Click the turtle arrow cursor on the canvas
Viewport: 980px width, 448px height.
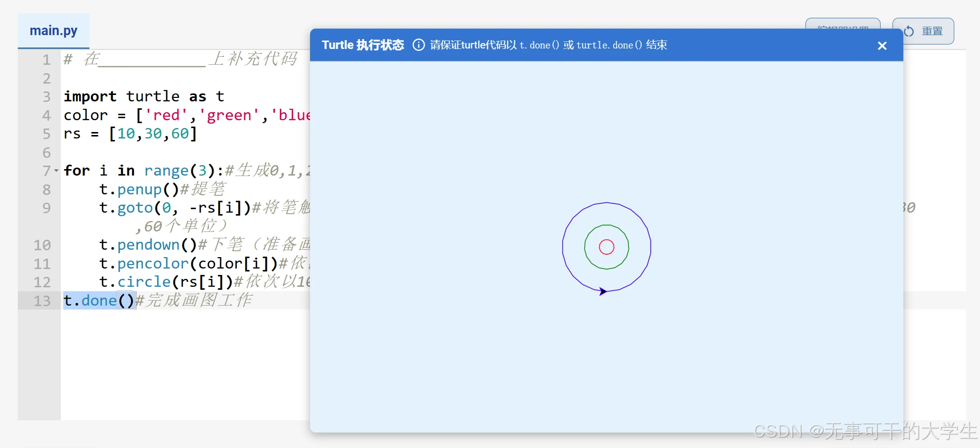point(603,292)
